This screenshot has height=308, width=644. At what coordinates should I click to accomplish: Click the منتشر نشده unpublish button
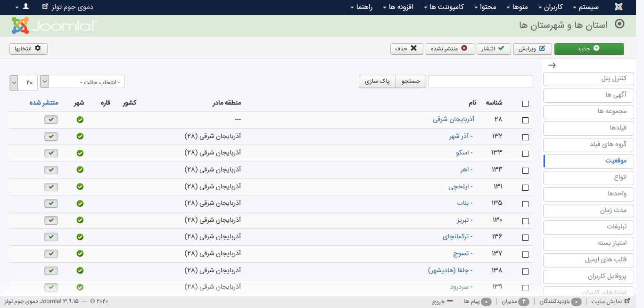coord(450,49)
